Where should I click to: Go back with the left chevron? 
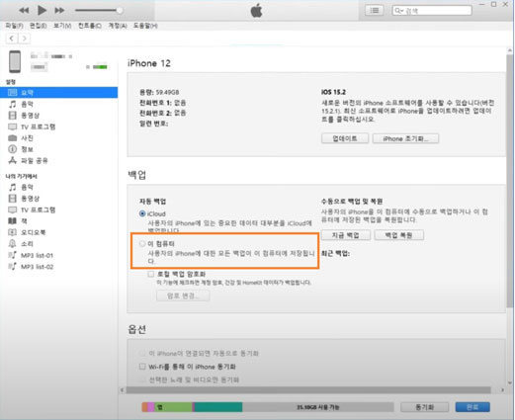tap(12, 39)
